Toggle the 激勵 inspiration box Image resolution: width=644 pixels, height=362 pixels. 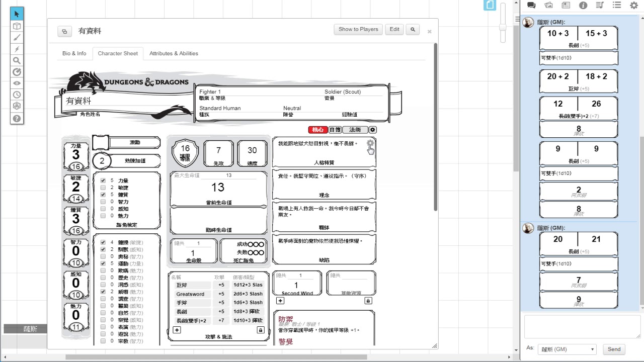pyautogui.click(x=101, y=143)
